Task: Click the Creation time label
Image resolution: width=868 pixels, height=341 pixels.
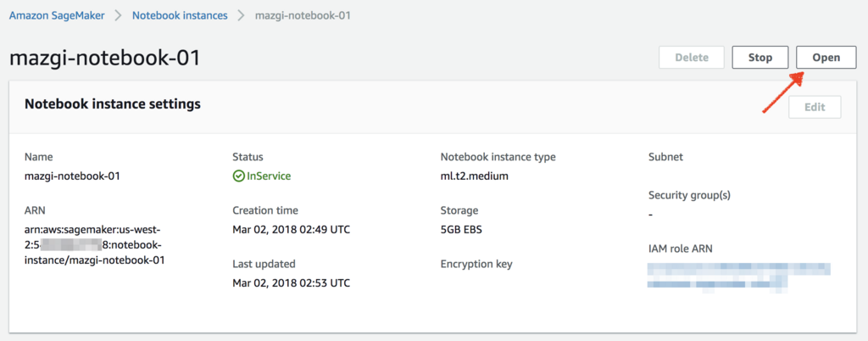Action: click(x=265, y=210)
